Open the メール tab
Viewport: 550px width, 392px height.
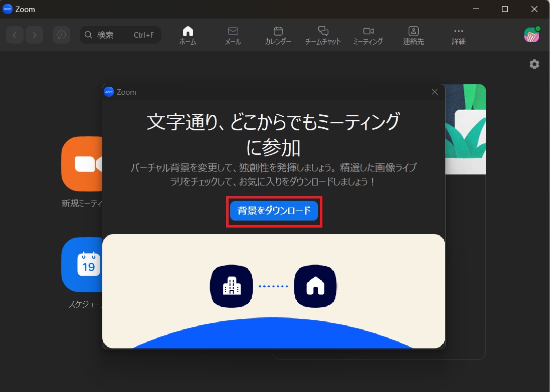click(x=233, y=36)
